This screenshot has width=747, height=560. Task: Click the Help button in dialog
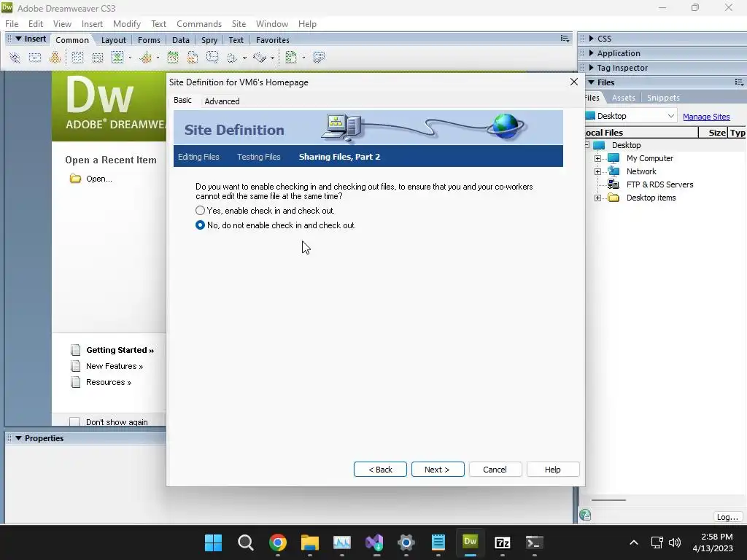[553, 469]
